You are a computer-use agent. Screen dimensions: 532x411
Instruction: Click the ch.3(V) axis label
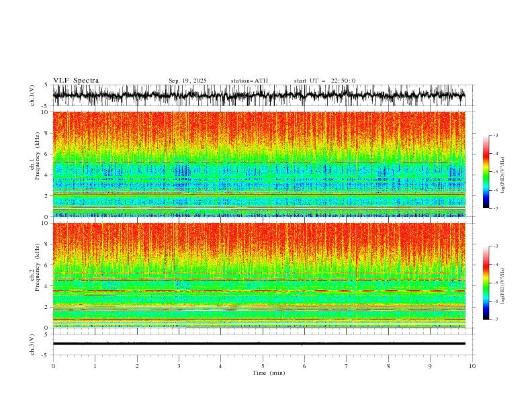[32, 345]
